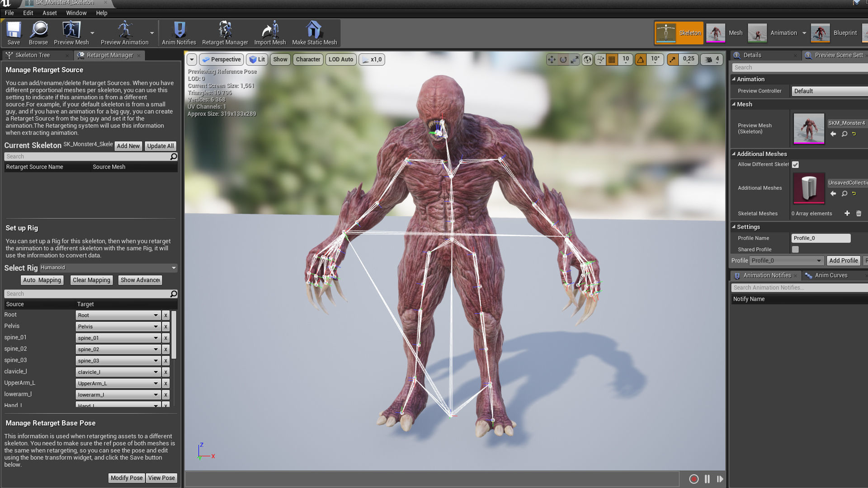This screenshot has width=868, height=488.
Task: Open clavicle_l target bone dropdown
Action: tap(118, 372)
